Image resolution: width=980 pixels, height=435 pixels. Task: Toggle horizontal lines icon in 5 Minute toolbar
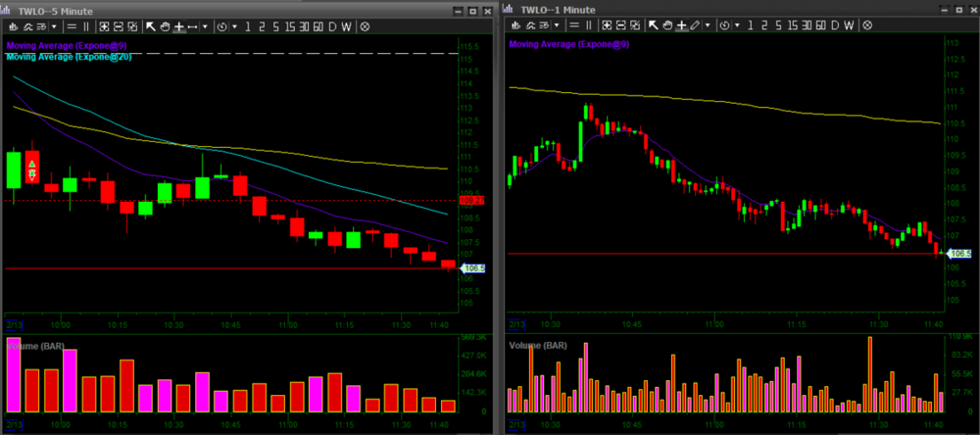click(73, 26)
